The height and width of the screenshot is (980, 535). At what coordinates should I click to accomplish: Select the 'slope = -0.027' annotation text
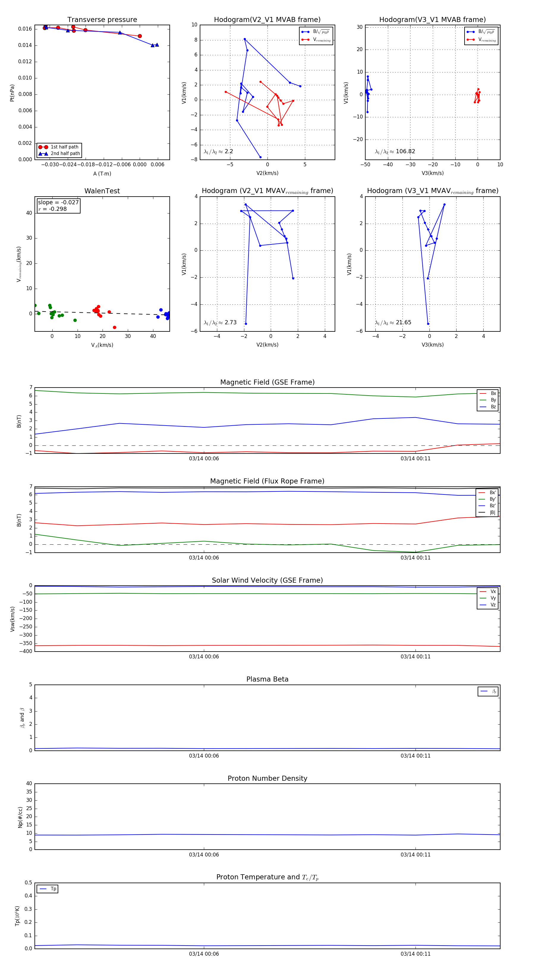click(58, 203)
